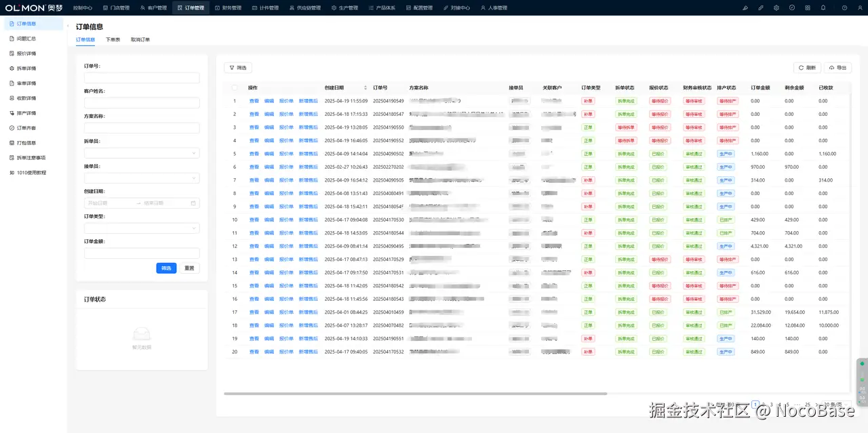The height and width of the screenshot is (433, 868).
Task: Open 1010使用教程 in the sidebar
Action: [33, 173]
